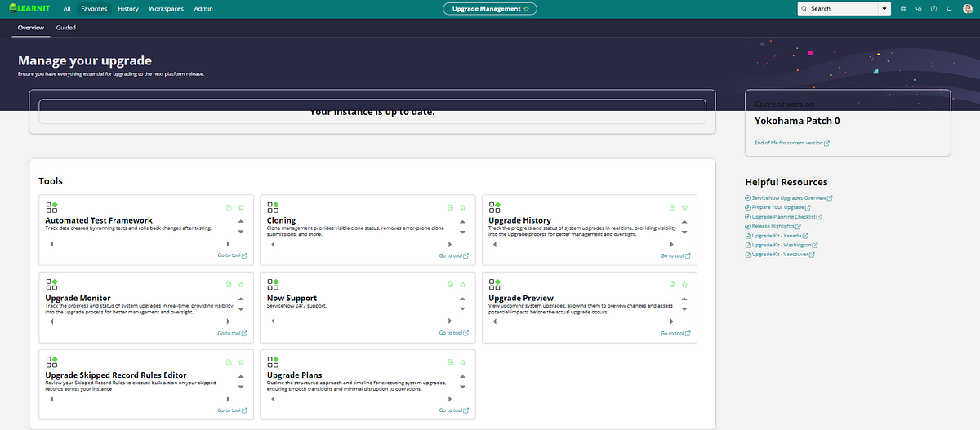
Task: Expand the Workspaces menu
Action: pyautogui.click(x=166, y=9)
